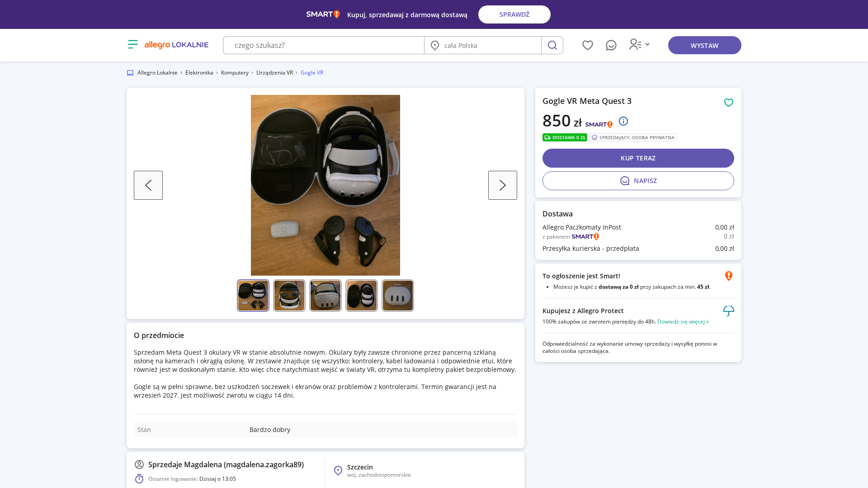Click the Smart pin icon in listing info
868x488 pixels.
pyautogui.click(x=729, y=276)
